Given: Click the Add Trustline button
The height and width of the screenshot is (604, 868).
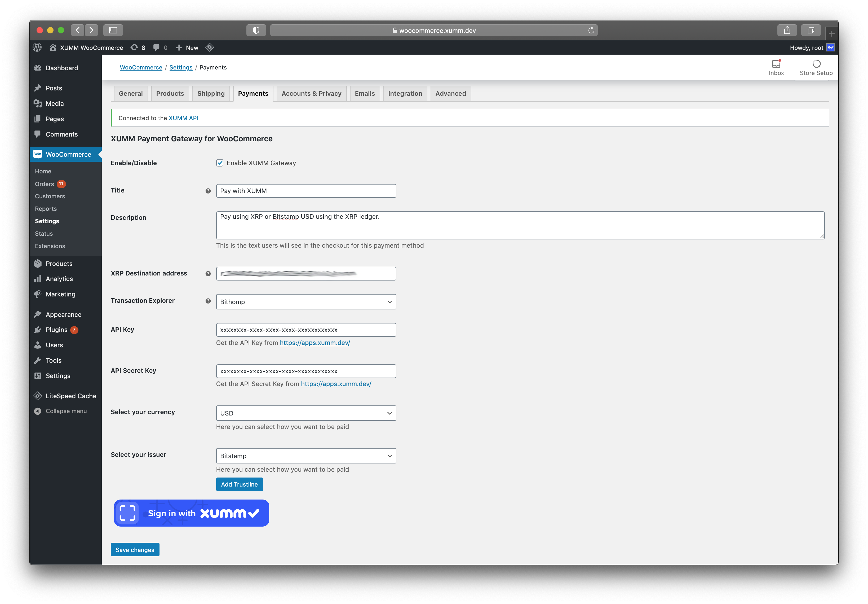Looking at the screenshot, I should pyautogui.click(x=239, y=484).
